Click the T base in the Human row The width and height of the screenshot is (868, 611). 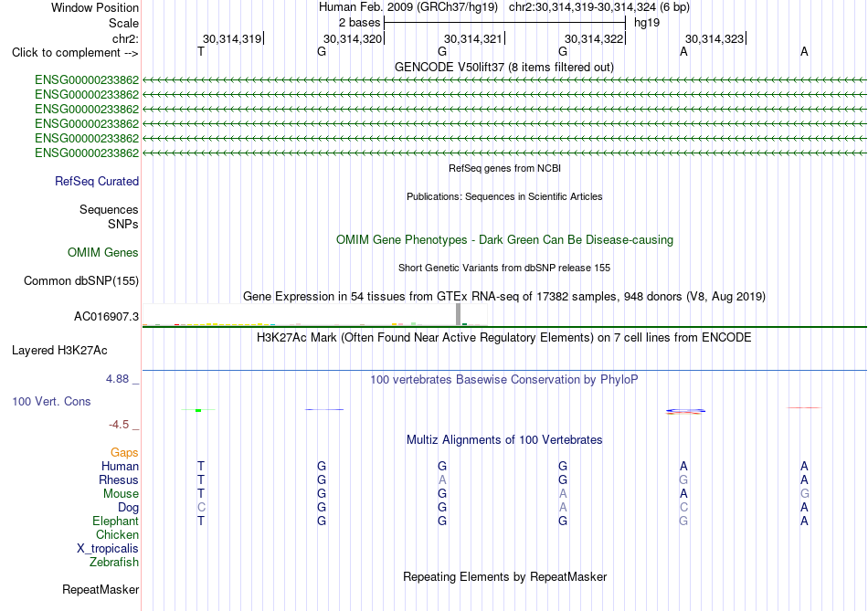(201, 466)
